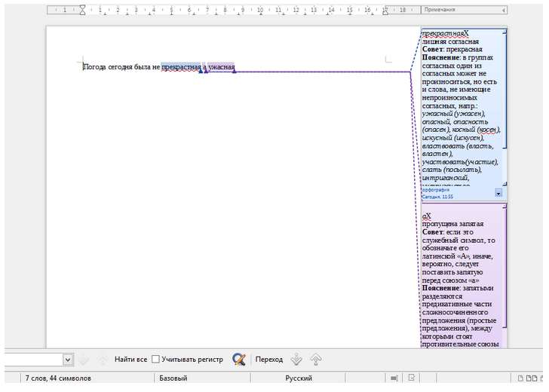549x392 pixels.
Task: Open the first comment's options dropdown
Action: (x=498, y=193)
